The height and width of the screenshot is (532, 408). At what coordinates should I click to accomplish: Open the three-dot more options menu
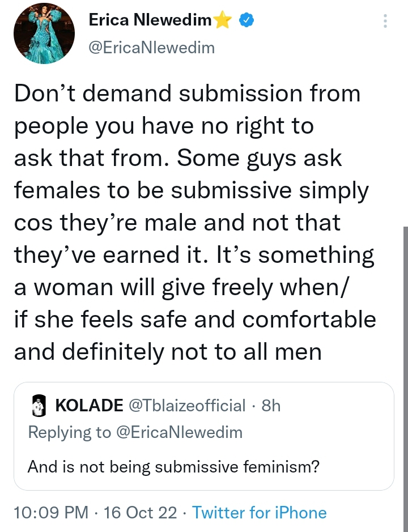point(385,21)
